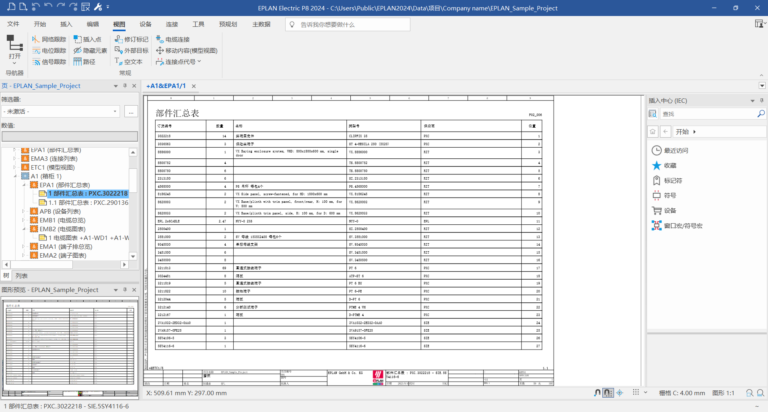Expand the ETC1 (模型视图) tree node
Viewport: 768px width, 412px height.
coord(15,168)
